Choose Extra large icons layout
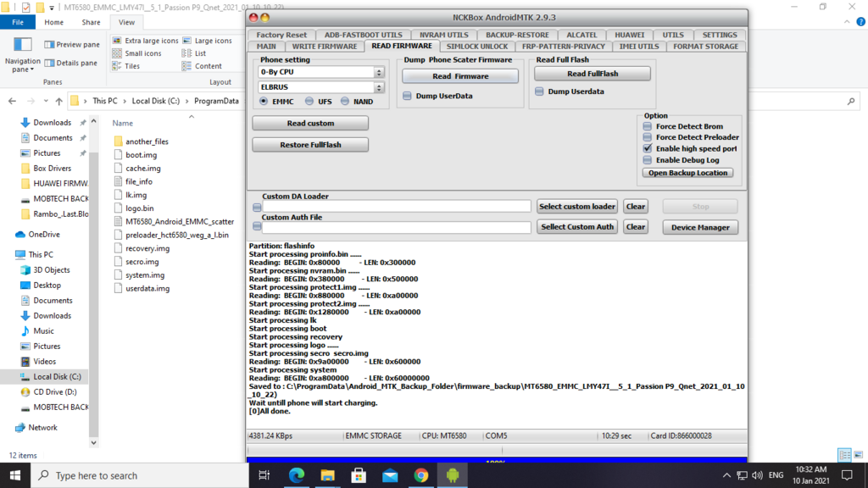Screen dimensions: 868x488 145,41
